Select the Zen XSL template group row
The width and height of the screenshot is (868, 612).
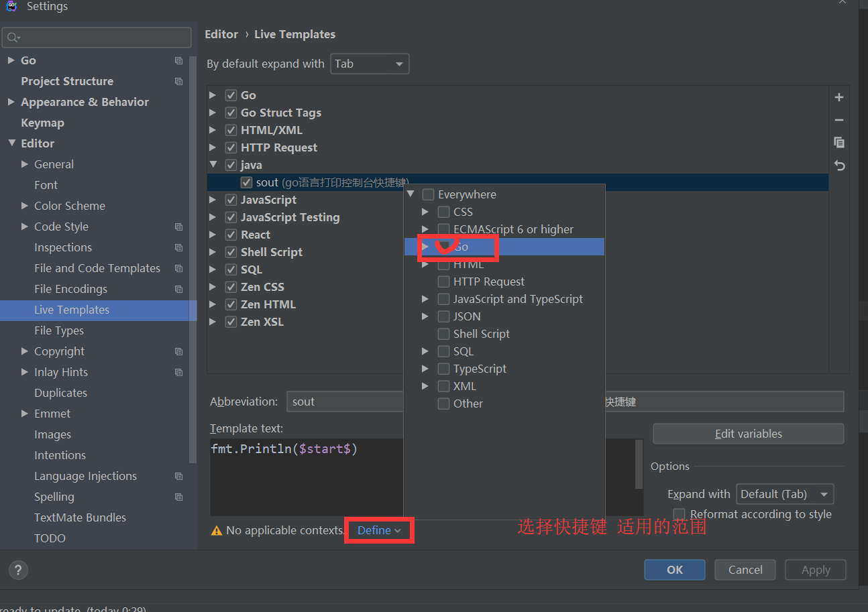[518, 322]
